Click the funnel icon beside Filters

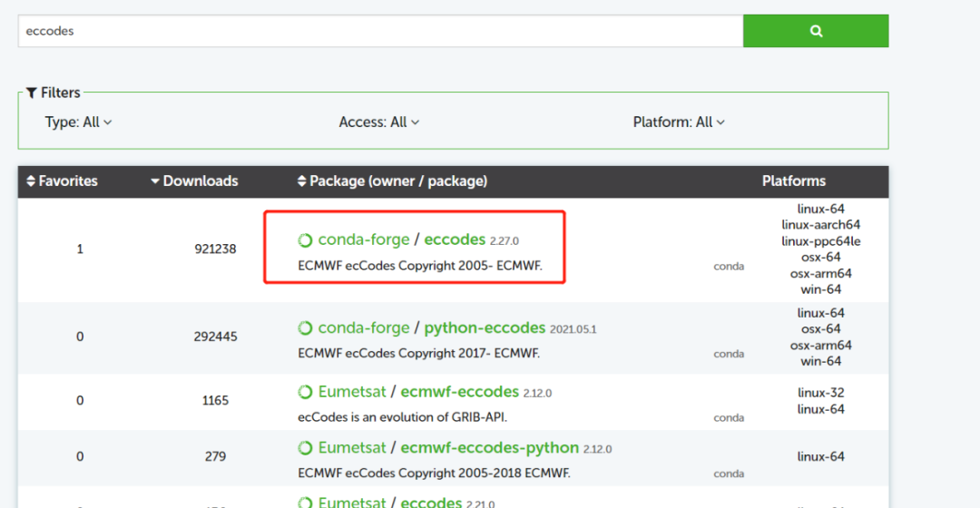click(32, 93)
